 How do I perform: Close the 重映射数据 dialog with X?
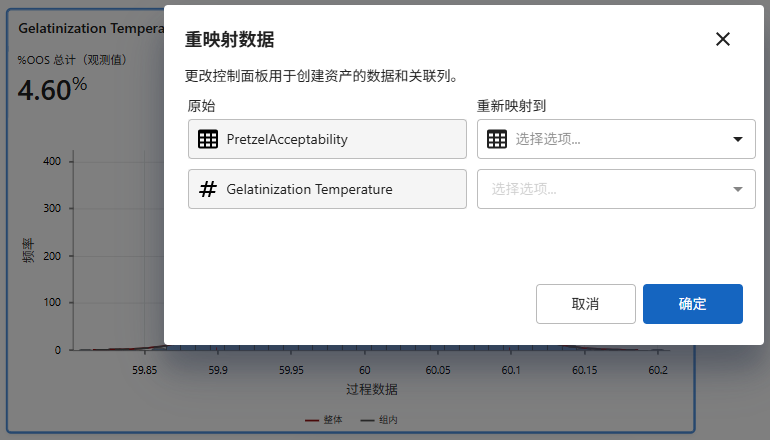click(x=723, y=39)
